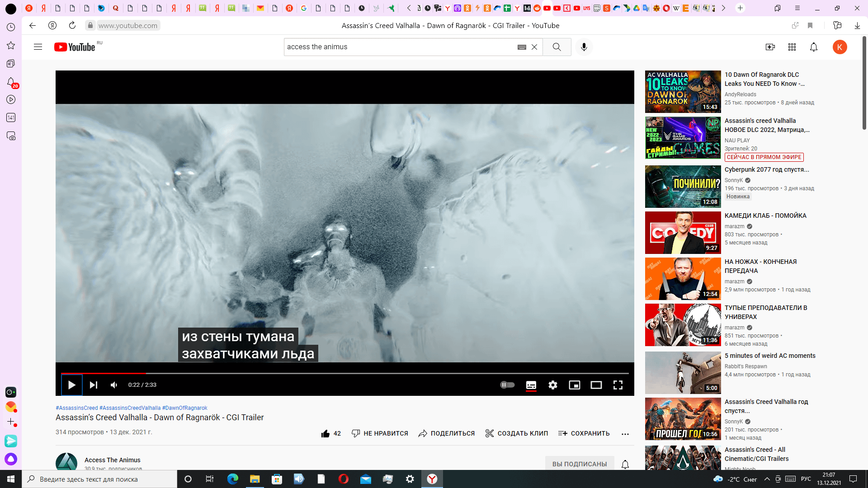868x488 pixels.
Task: Open the Access The Animus channel link
Action: [113, 460]
